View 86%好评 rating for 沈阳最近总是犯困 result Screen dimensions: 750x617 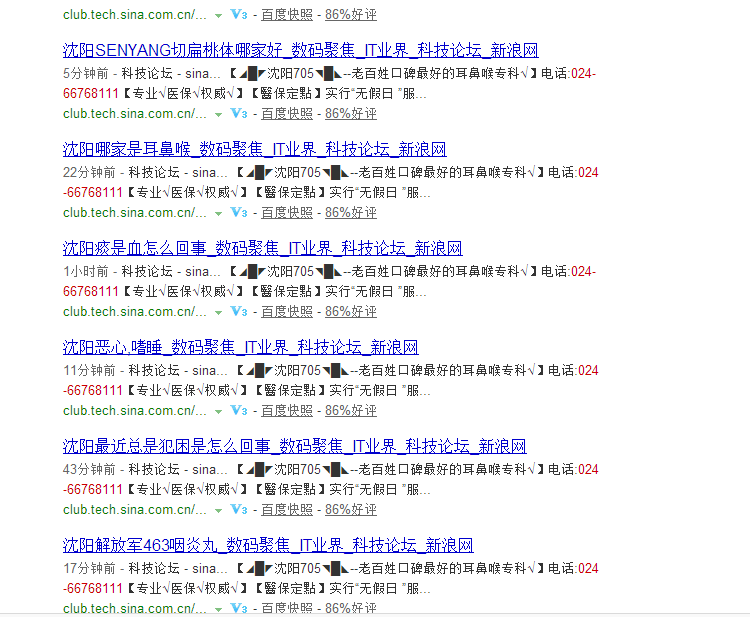point(351,510)
